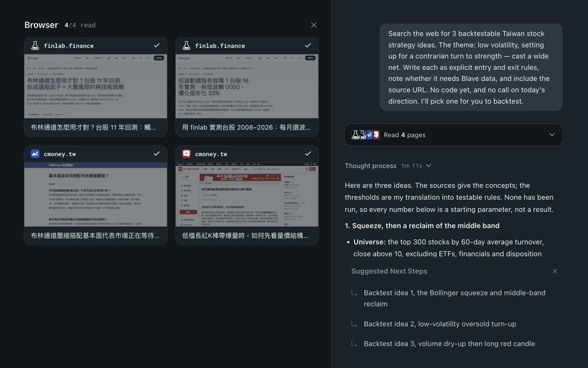This screenshot has width=588, height=368.
Task: Choose suggestion Backtest idea 3, volume dry-up
Action: [449, 343]
